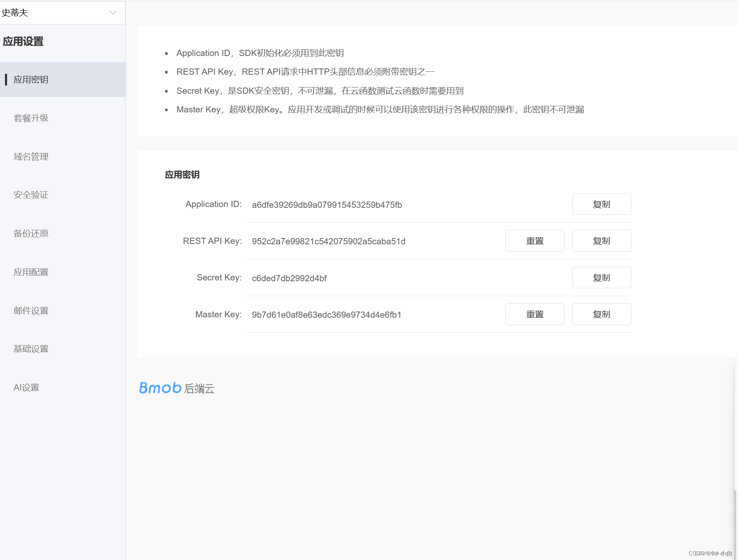
Task: Open 安全验证 settings
Action: click(x=30, y=195)
